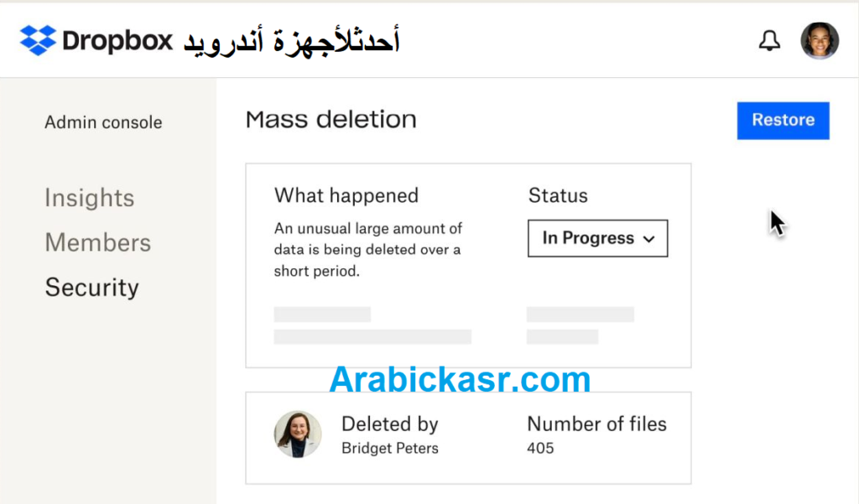The image size is (859, 504).
Task: Click the notification bell to check alerts
Action: pyautogui.click(x=768, y=39)
